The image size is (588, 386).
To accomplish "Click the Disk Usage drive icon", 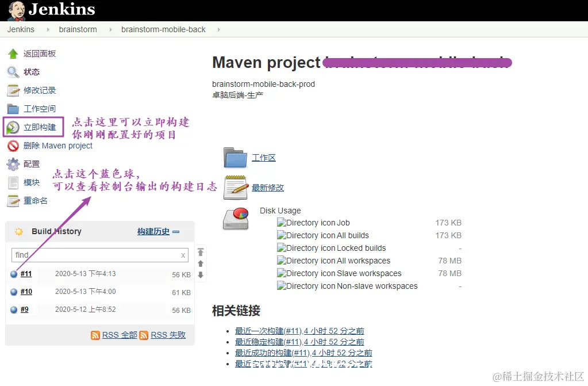I will pyautogui.click(x=236, y=219).
